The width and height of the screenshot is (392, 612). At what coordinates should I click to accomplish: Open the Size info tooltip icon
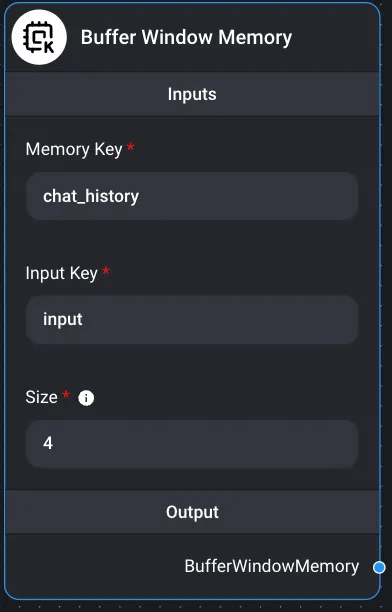pyautogui.click(x=86, y=398)
